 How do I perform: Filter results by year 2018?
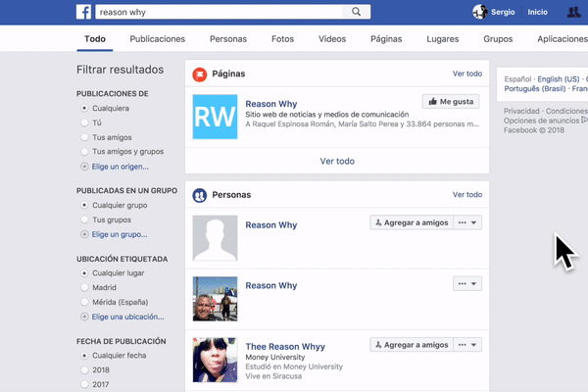tap(84, 370)
